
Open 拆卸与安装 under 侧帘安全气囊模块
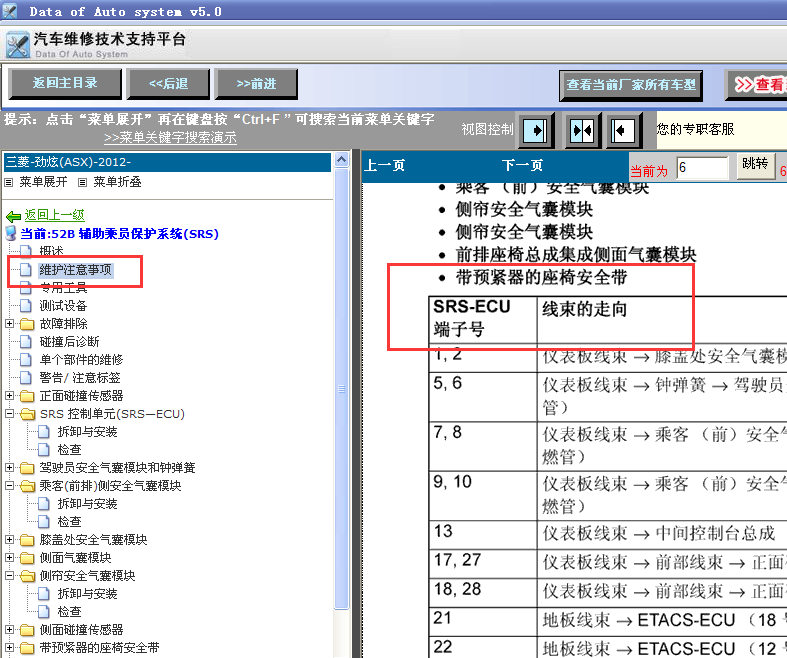[87, 594]
